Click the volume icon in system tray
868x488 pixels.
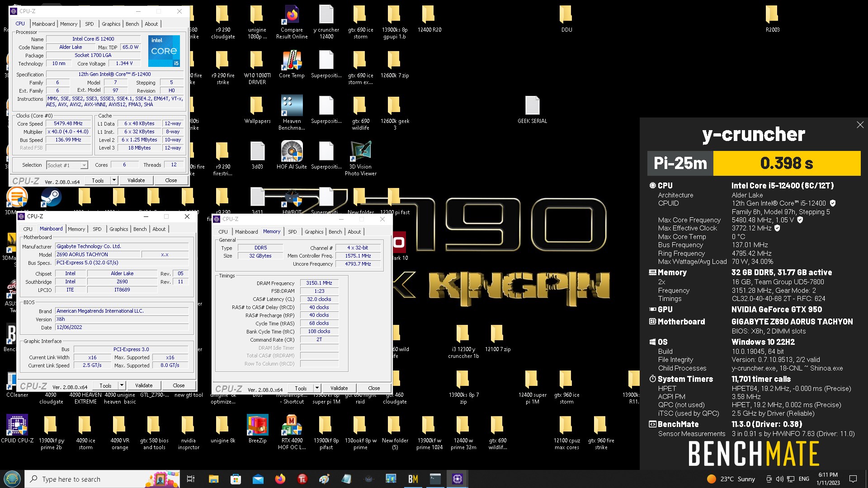point(779,479)
